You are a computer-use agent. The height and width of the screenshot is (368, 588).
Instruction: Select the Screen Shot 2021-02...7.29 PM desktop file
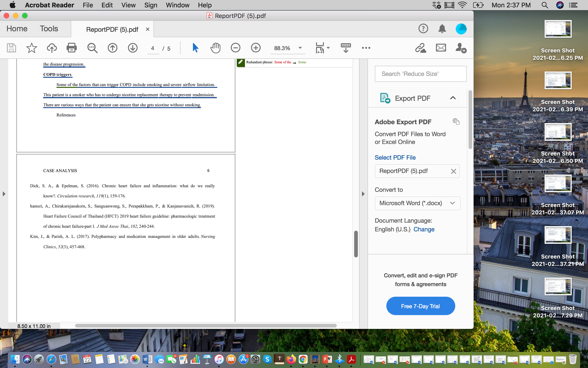point(558,298)
